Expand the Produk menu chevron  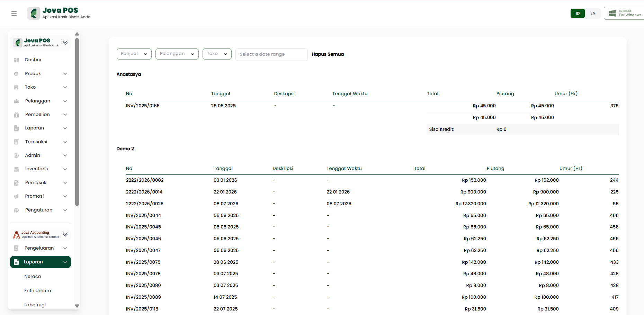[65, 74]
